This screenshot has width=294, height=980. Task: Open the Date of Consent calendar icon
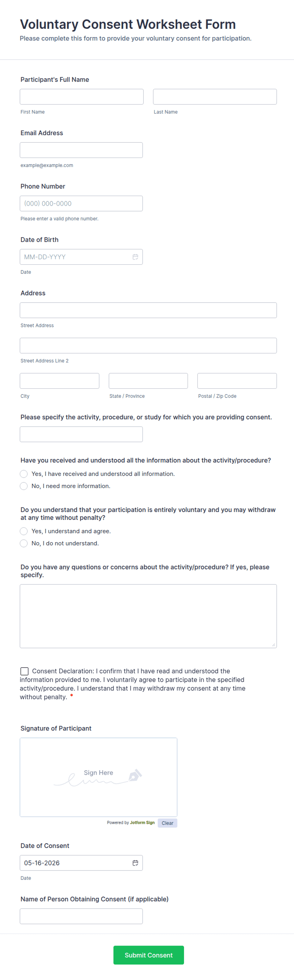tap(135, 863)
